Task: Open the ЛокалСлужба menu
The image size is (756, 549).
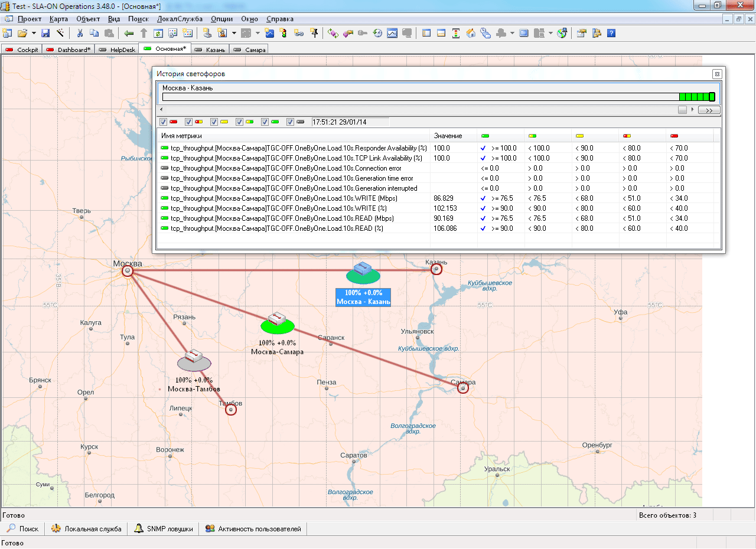Action: pyautogui.click(x=180, y=19)
